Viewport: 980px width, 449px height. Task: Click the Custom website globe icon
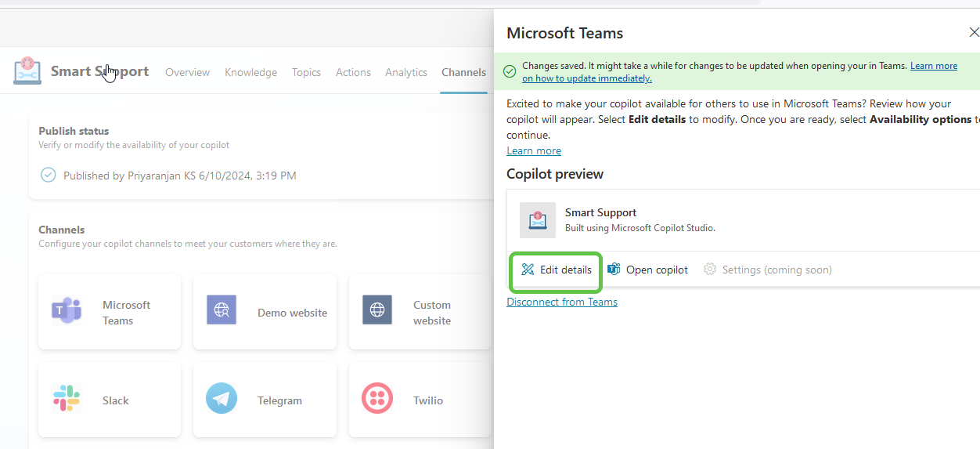point(377,310)
